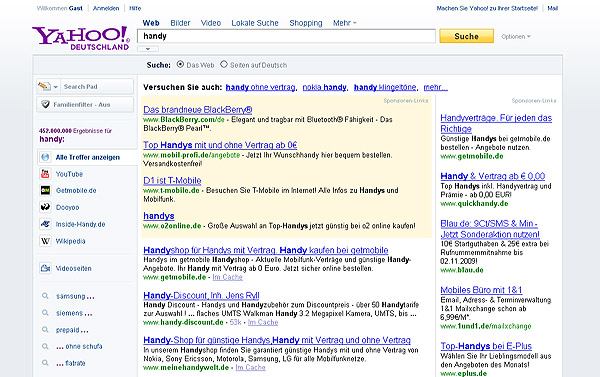Click the Yahoo! Deutschland logo
600x377 pixels.
pyautogui.click(x=81, y=38)
